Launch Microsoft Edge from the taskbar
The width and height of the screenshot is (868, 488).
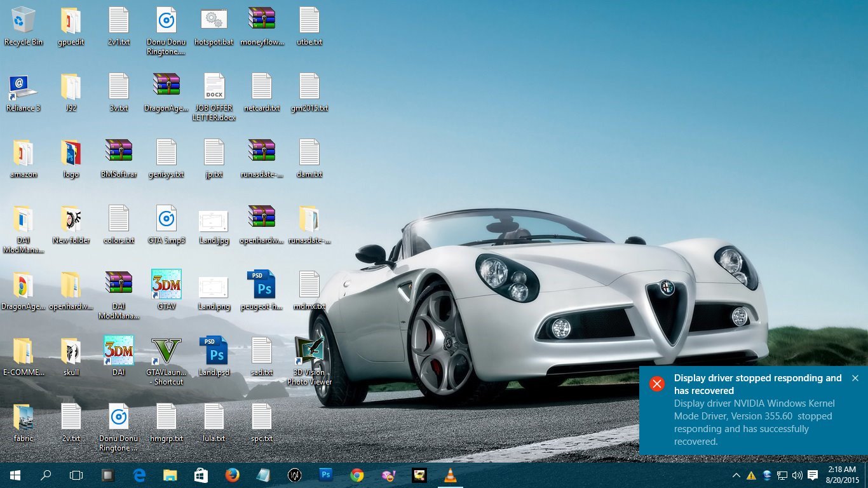pyautogui.click(x=139, y=475)
